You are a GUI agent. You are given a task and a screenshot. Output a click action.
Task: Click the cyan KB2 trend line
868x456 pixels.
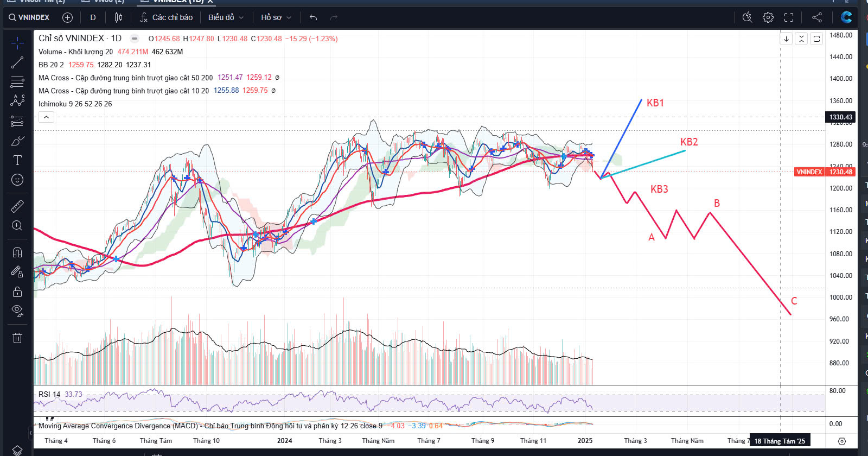(x=643, y=164)
